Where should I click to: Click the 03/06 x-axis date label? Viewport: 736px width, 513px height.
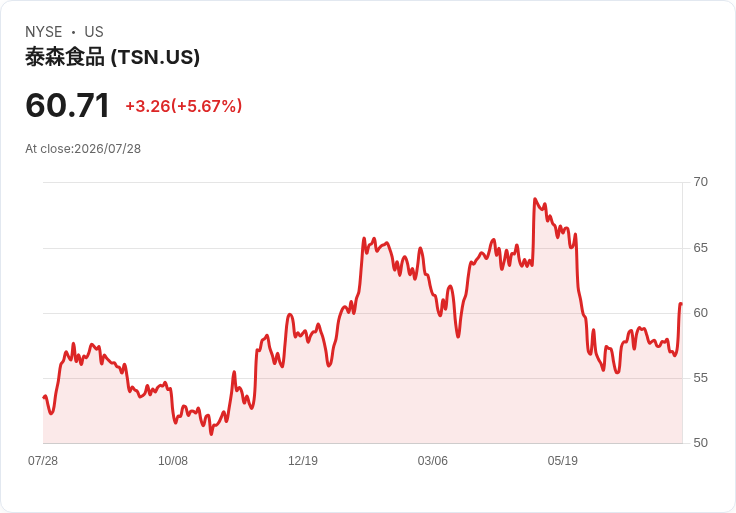click(432, 461)
